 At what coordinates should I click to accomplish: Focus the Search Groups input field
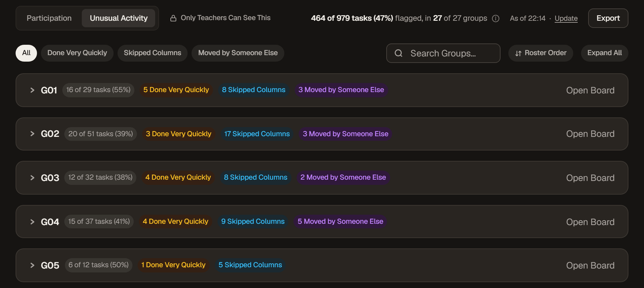tap(443, 53)
